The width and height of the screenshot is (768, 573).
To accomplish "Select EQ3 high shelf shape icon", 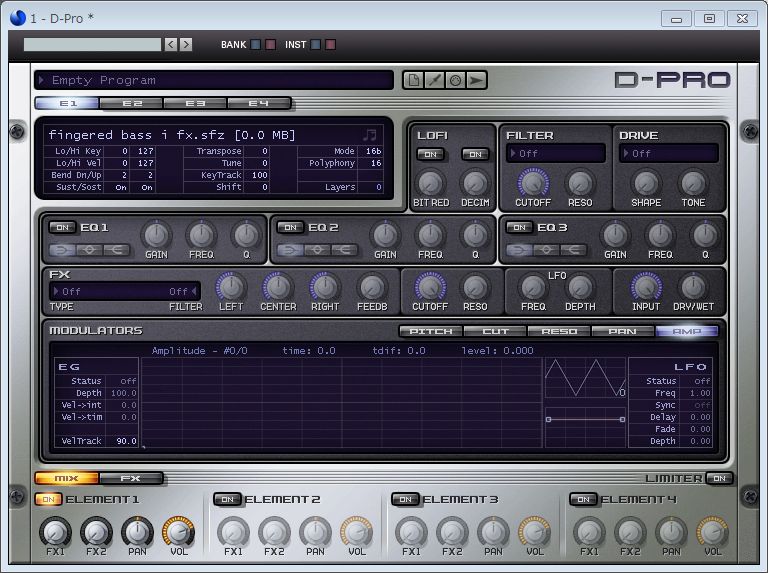I will 573,250.
